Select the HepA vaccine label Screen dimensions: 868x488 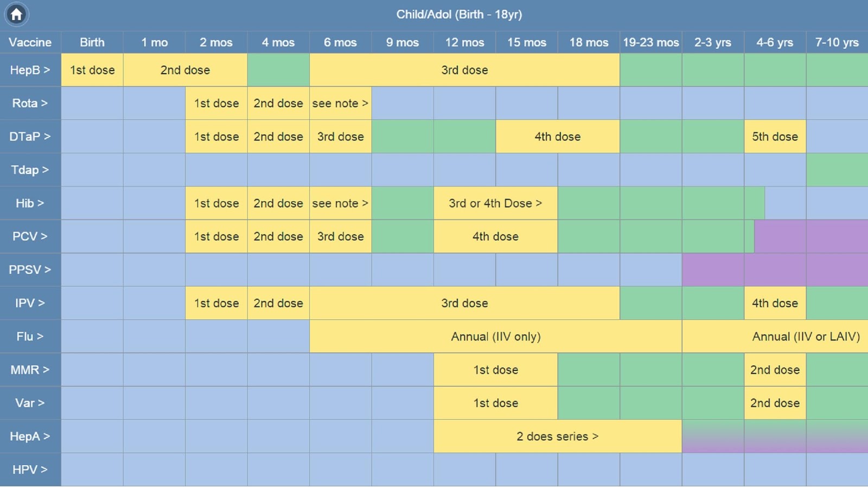[x=30, y=436]
